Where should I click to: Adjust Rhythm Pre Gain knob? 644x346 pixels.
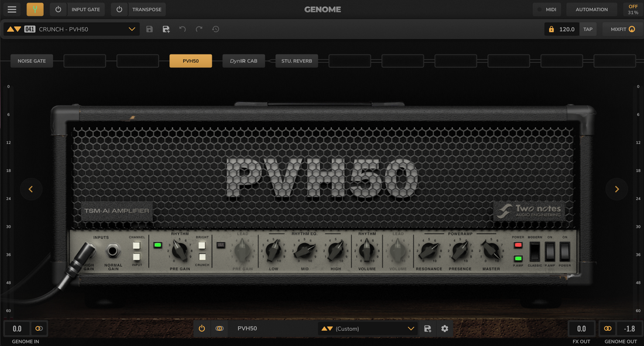180,251
